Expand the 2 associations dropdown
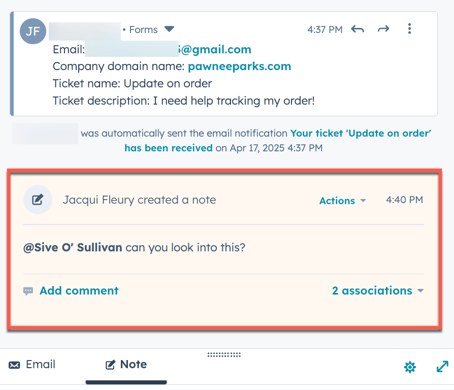Screen dimensions: 454x390 [x=378, y=291]
